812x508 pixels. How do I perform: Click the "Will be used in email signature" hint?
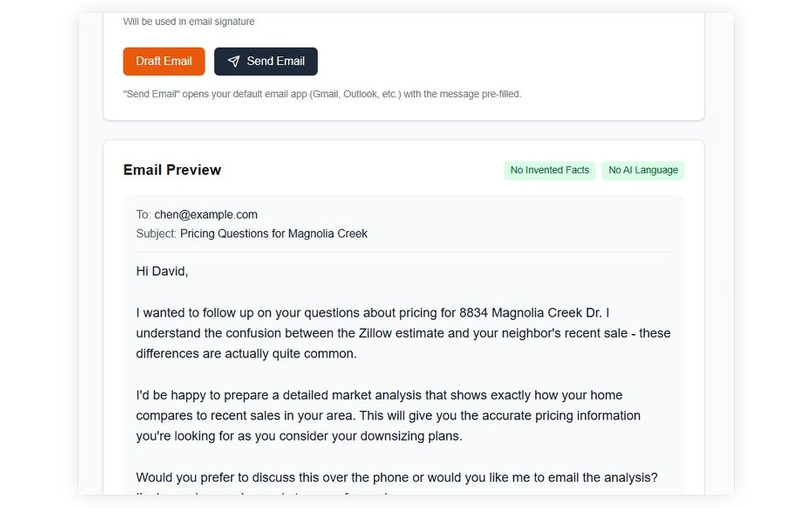(x=189, y=22)
